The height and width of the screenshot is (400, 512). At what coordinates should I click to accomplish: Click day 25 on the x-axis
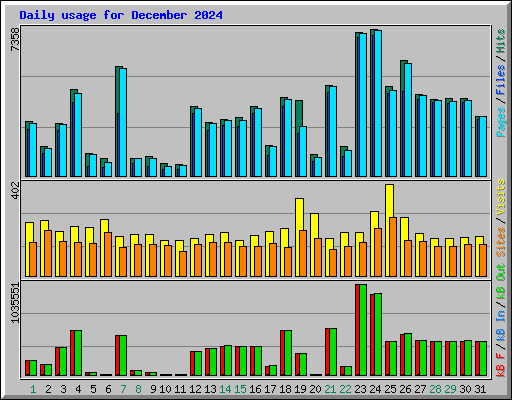[390, 389]
